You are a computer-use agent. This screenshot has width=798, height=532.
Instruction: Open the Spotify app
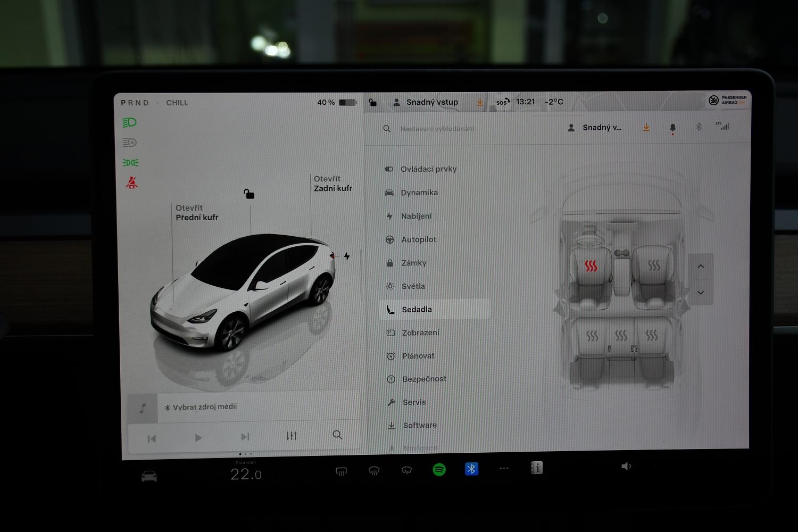(439, 469)
